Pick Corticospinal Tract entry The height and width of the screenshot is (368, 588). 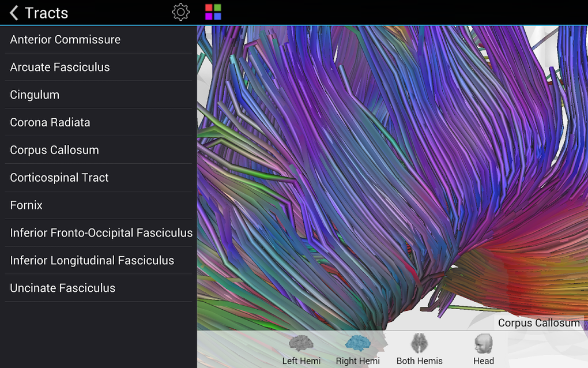pyautogui.click(x=98, y=178)
